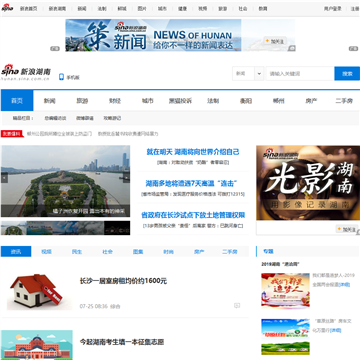The image size is (360, 360).
Task: Open headline 就在明天 湖南将向世界介绍自己
Action: (x=193, y=152)
